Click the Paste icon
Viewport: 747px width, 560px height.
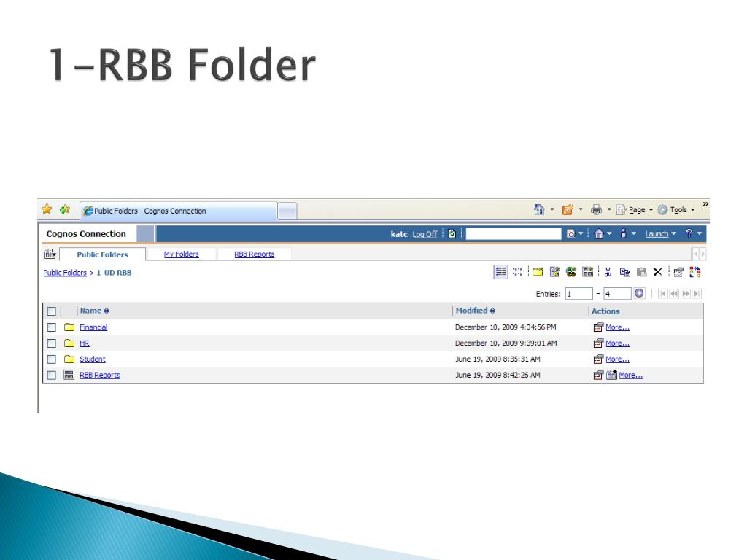(642, 272)
